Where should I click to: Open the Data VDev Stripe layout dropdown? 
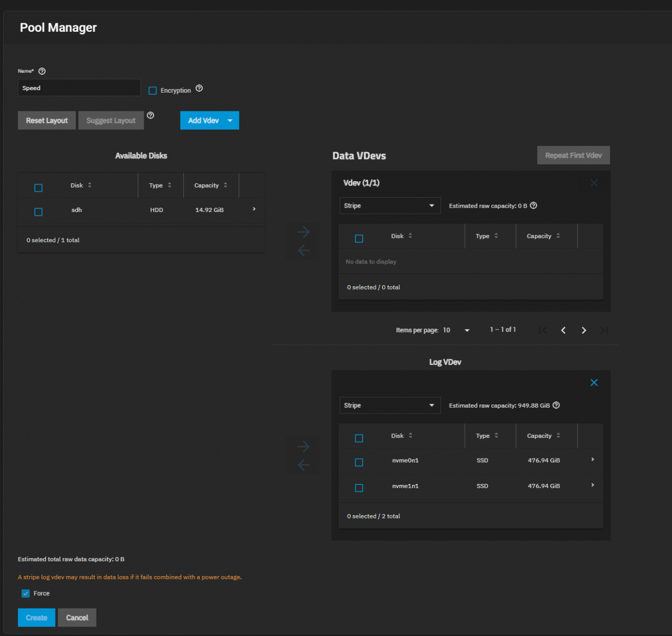click(x=390, y=206)
